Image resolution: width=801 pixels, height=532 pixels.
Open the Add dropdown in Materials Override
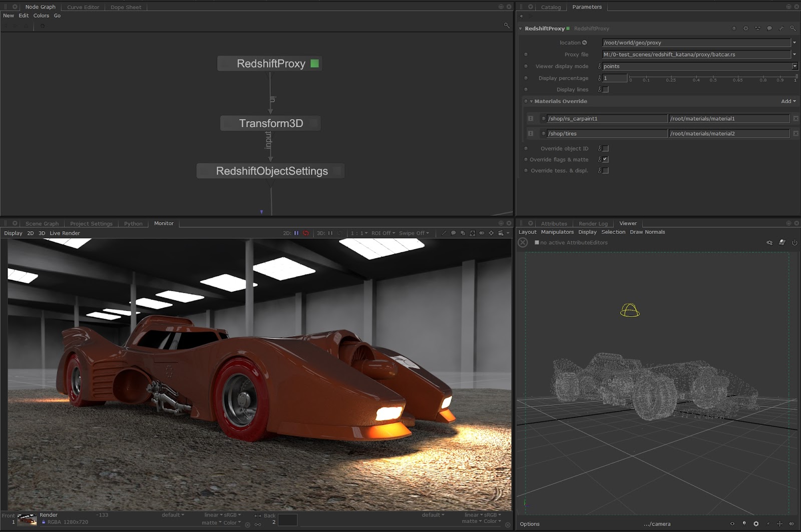(788, 101)
